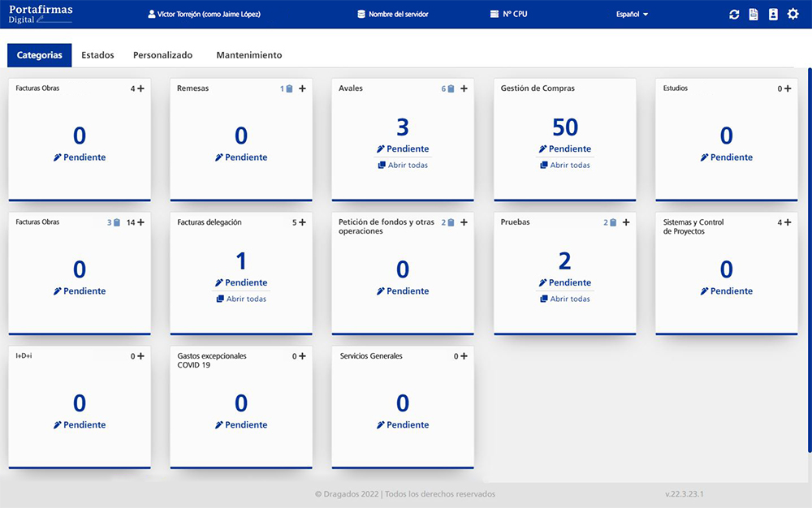Click the server database icon in header
The width and height of the screenshot is (812, 508).
pyautogui.click(x=361, y=15)
